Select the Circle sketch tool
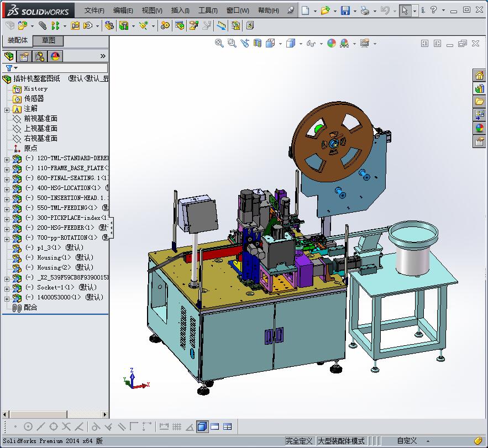This screenshot has height=448, width=488. click(28, 426)
